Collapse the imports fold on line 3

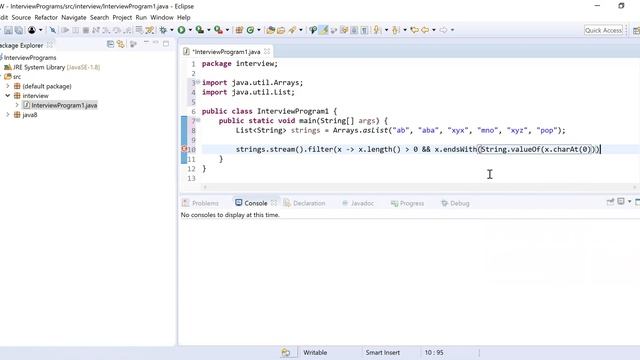(x=198, y=82)
